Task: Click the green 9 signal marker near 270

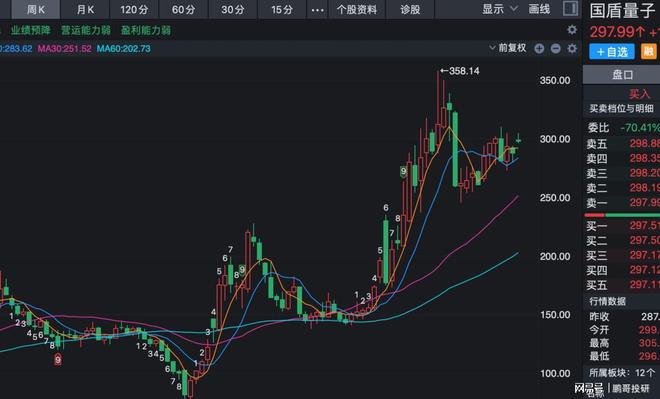Action: pos(403,171)
